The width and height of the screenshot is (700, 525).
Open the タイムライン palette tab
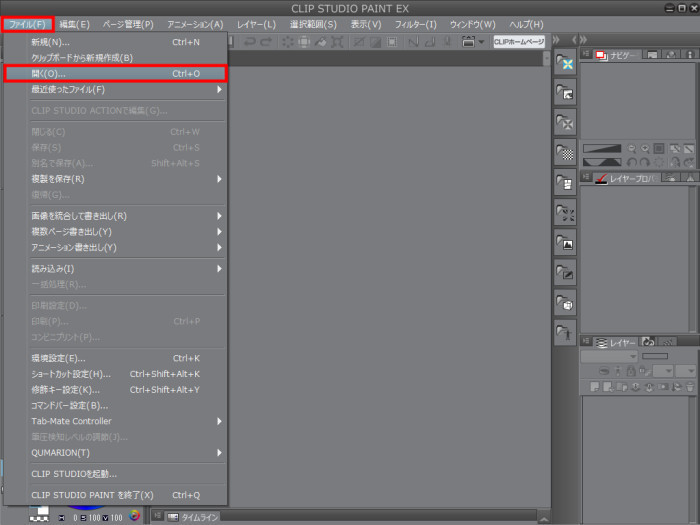[193, 517]
